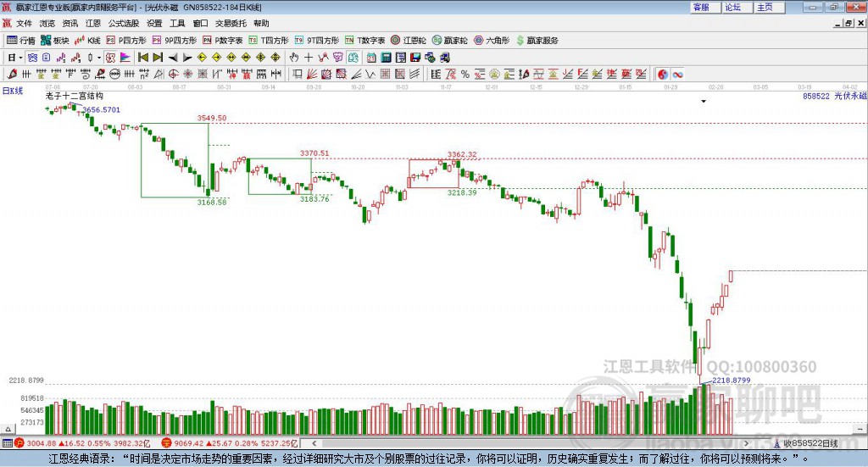The image size is (868, 467).
Task: Click the horizontal scrollbar left arrow
Action: point(314,443)
